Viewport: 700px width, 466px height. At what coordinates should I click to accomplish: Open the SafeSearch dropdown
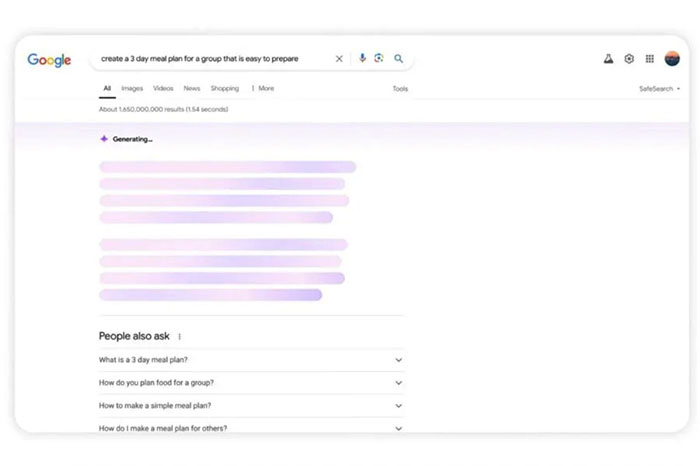[x=660, y=89]
